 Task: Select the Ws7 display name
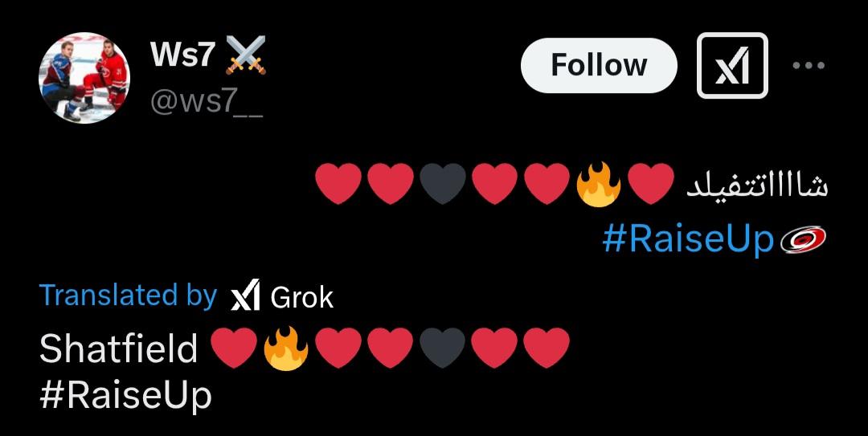pos(182,55)
